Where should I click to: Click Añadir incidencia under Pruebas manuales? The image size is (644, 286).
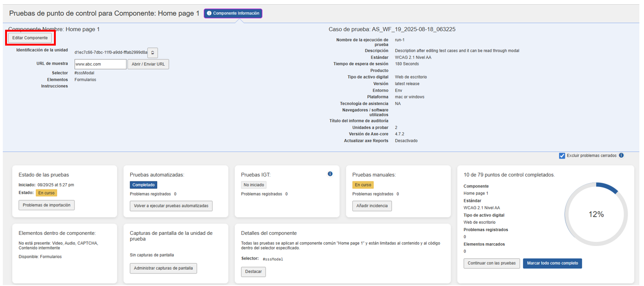tap(372, 206)
